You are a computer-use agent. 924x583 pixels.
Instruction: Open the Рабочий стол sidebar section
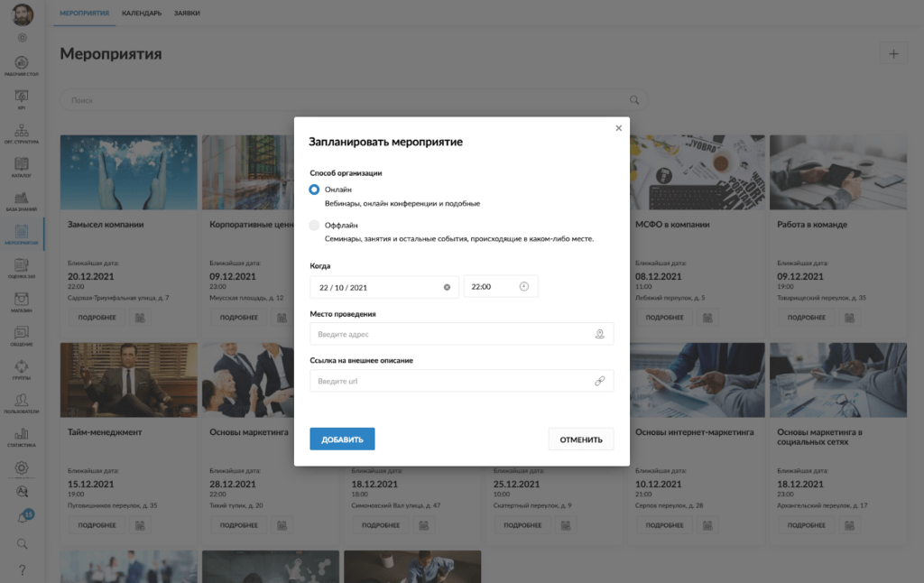coord(22,67)
